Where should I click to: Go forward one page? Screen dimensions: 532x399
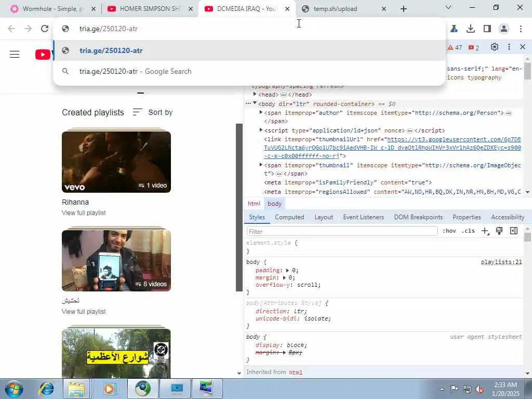click(28, 29)
